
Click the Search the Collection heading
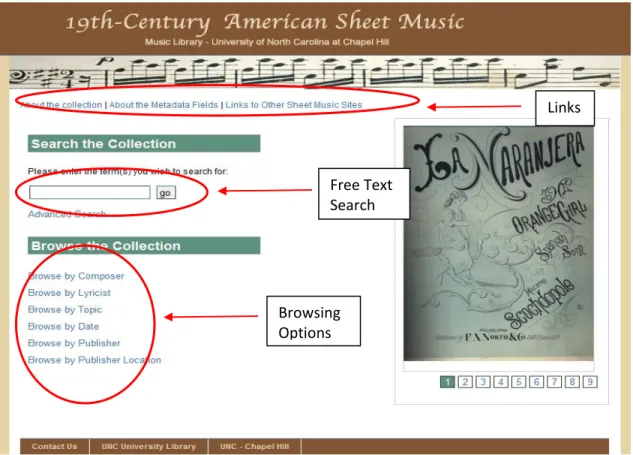(x=144, y=144)
